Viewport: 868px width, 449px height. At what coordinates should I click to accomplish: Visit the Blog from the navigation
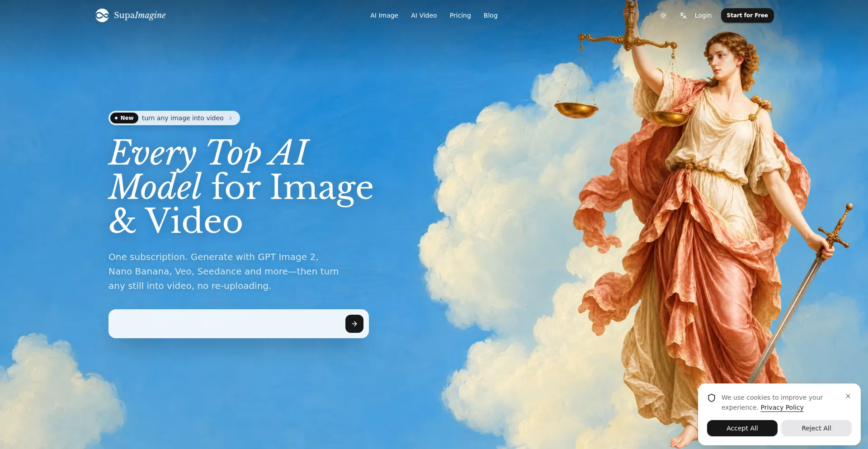coord(491,15)
